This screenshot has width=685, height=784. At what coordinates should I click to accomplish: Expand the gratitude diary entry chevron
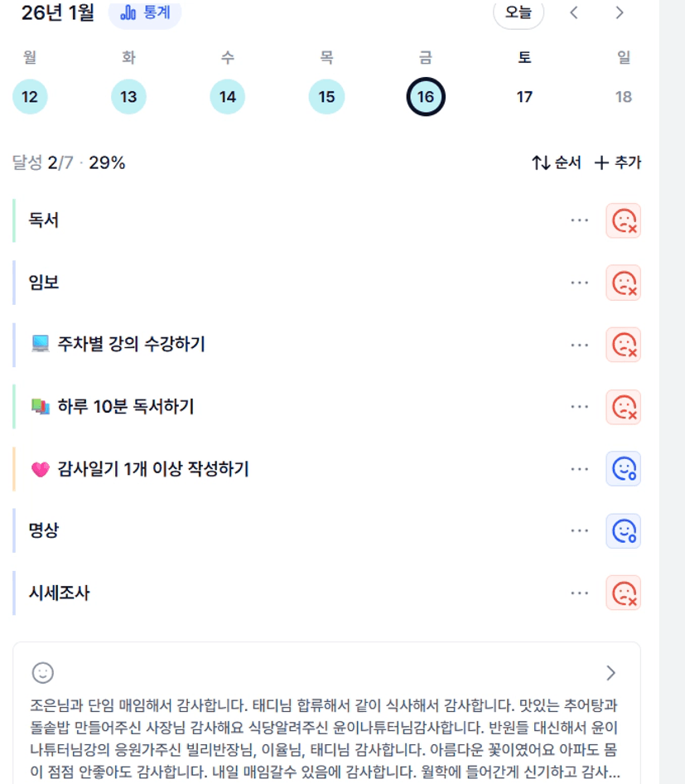611,672
